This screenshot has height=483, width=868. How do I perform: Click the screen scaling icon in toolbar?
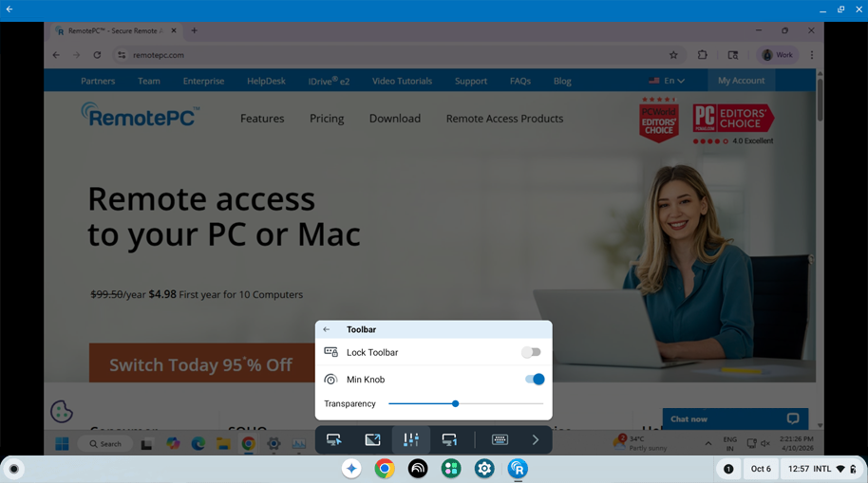(372, 440)
